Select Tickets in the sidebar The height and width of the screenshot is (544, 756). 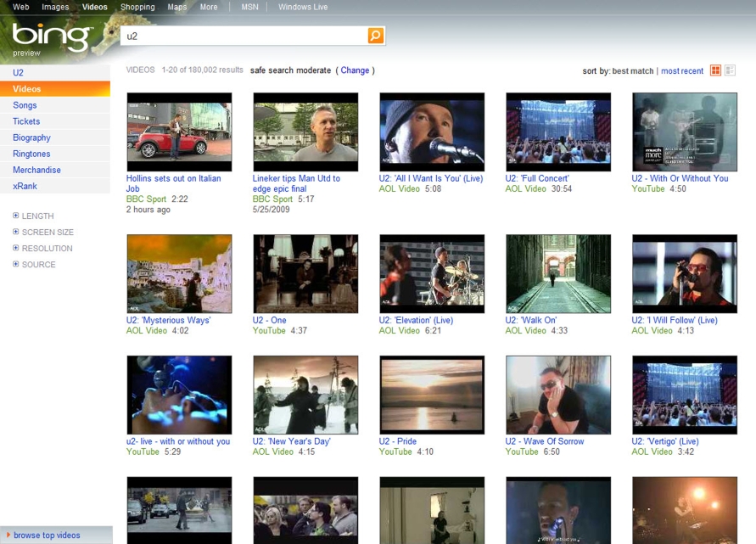pyautogui.click(x=55, y=121)
